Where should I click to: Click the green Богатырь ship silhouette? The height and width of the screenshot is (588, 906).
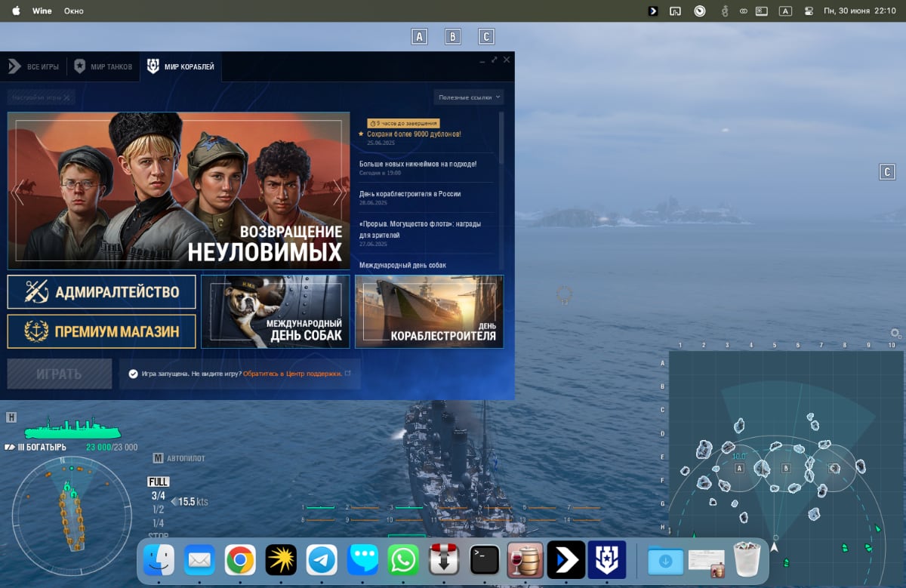point(72,428)
